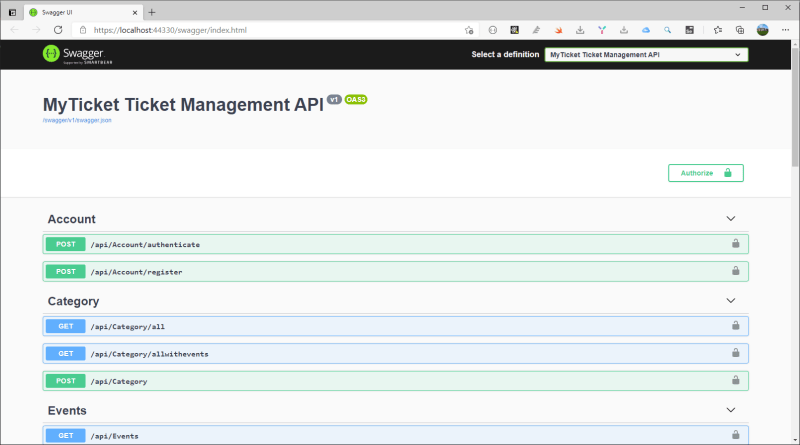Screen dimensions: 800x445
Task: Click the lock icon on GET /api/Events row
Action: 735,434
